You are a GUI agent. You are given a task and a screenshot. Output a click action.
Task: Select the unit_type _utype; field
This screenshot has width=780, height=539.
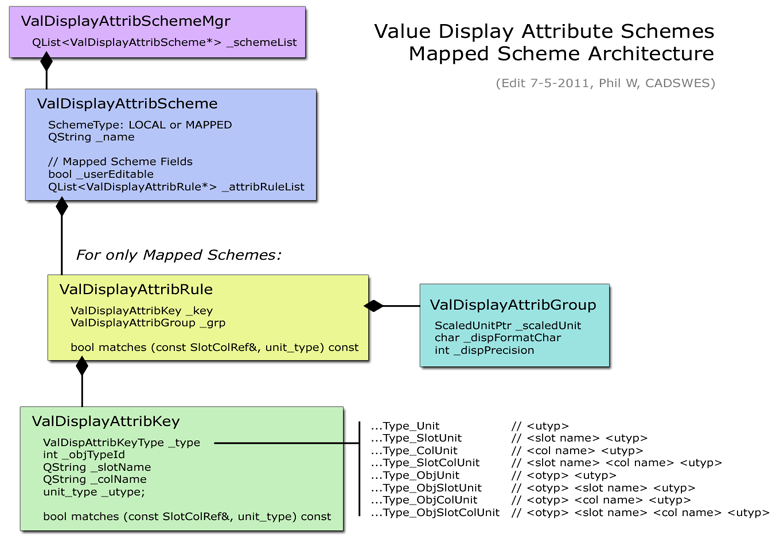94,492
